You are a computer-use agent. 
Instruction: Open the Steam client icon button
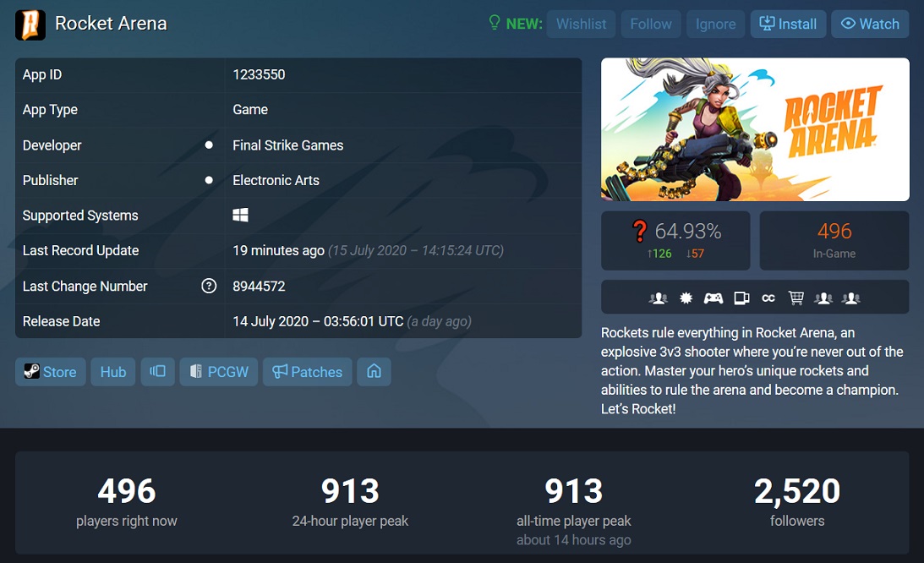pyautogui.click(x=157, y=372)
